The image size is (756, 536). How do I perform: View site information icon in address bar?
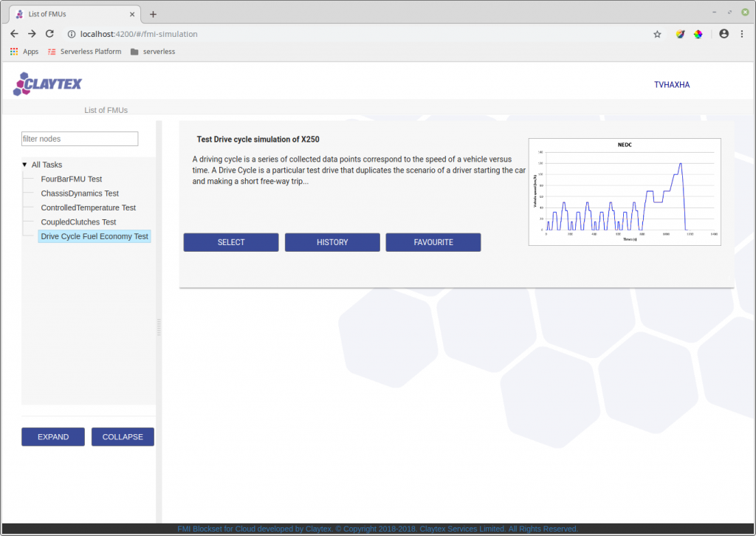[x=72, y=34]
